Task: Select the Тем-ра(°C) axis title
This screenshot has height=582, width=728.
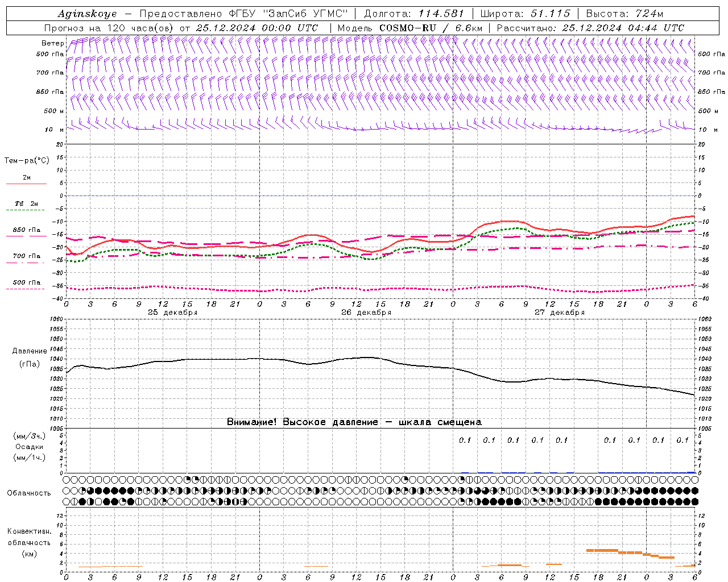Action: click(x=27, y=161)
